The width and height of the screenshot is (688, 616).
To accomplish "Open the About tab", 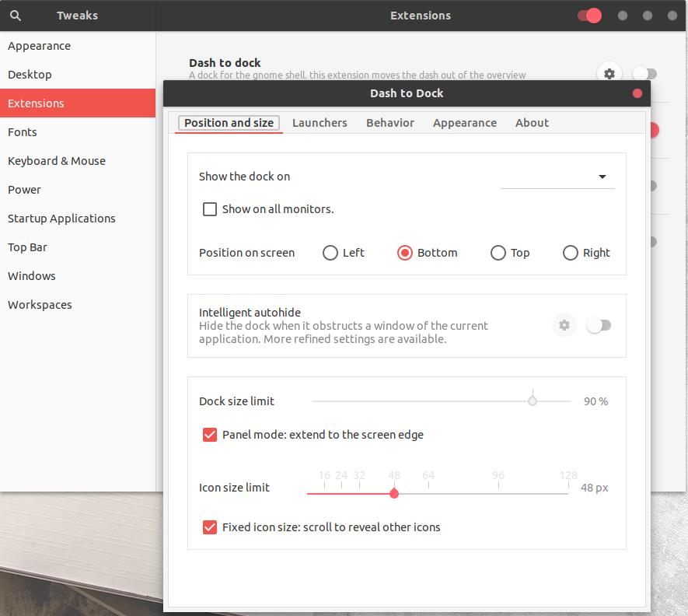I will [x=532, y=123].
